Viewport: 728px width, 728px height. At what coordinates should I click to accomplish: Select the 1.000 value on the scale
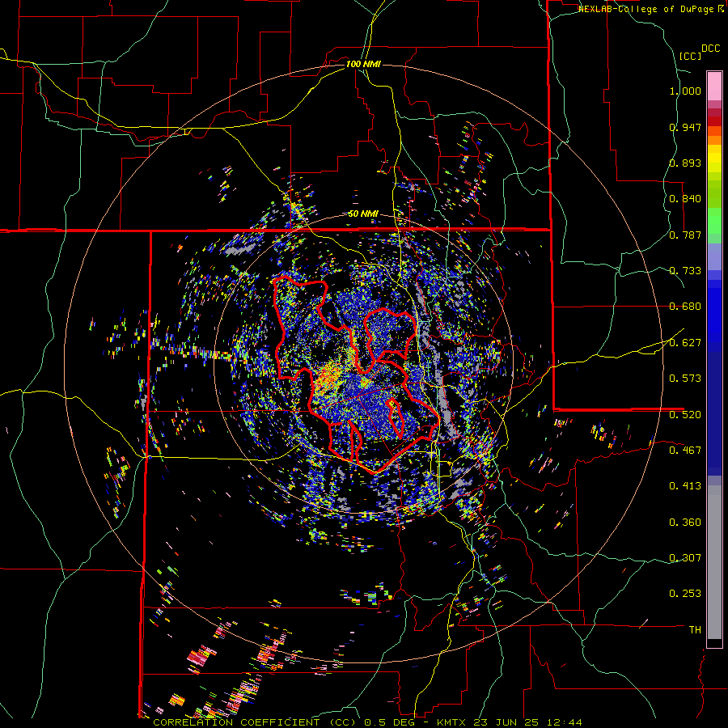(x=685, y=91)
